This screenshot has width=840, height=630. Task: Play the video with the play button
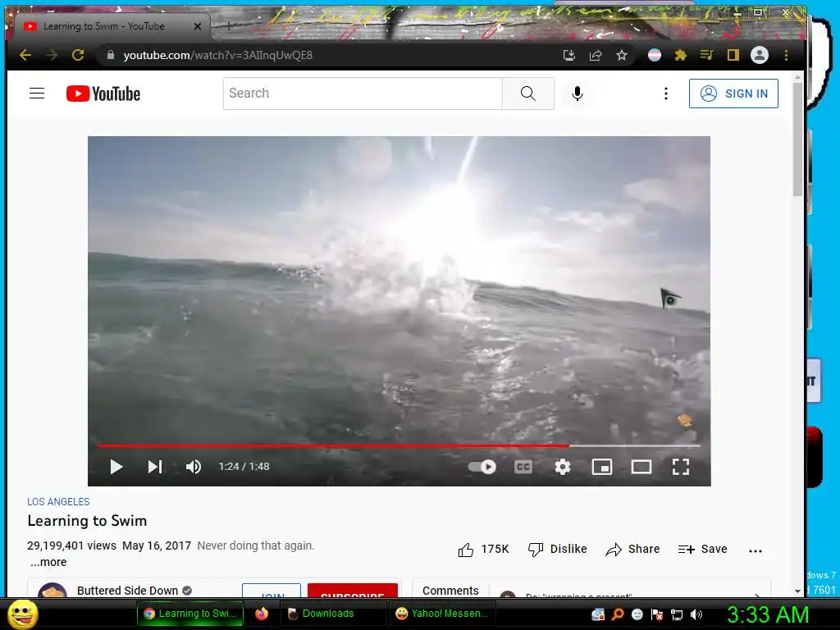click(116, 467)
